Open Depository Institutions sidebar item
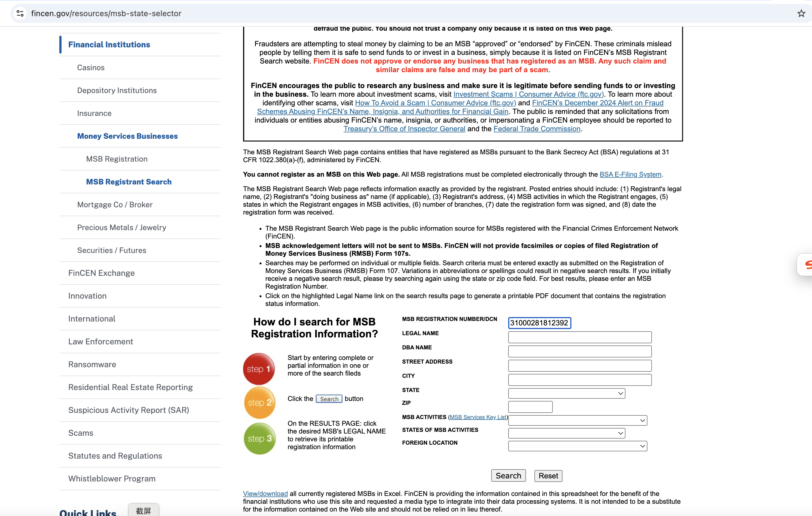 (117, 91)
